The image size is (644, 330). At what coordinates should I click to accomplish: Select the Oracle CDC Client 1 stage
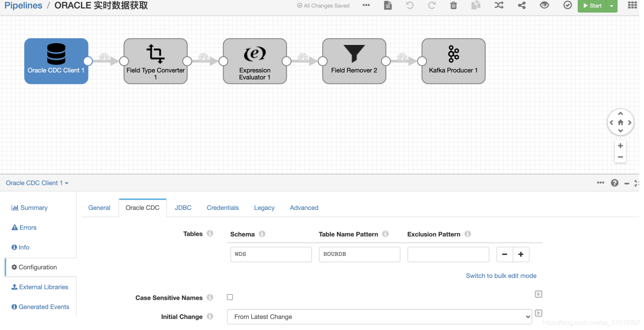click(56, 61)
